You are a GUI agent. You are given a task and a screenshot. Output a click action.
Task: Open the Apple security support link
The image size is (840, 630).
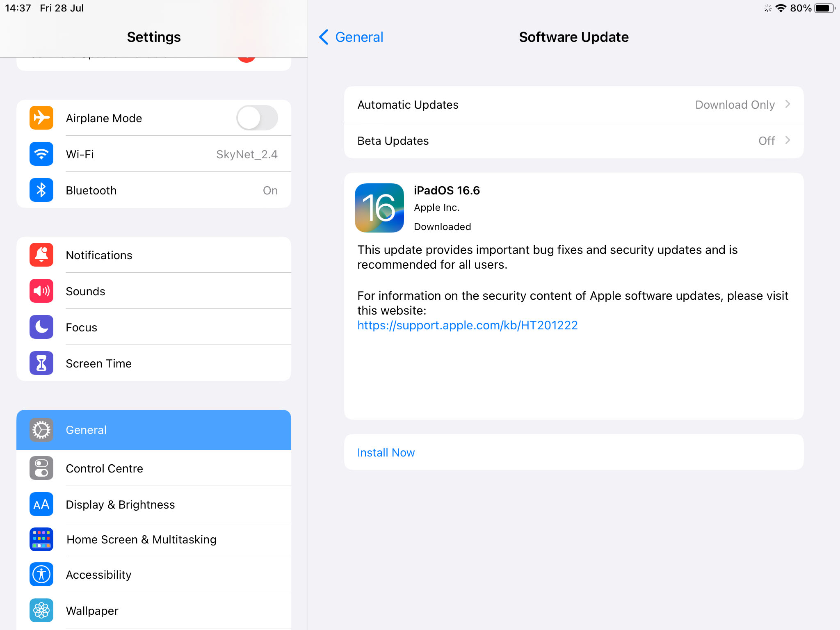pyautogui.click(x=467, y=325)
